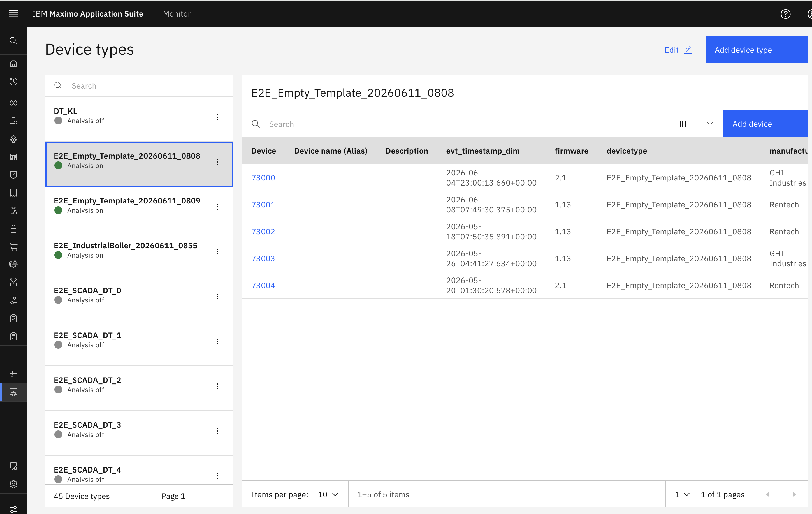
Task: Click the previous page arrow button
Action: (767, 494)
